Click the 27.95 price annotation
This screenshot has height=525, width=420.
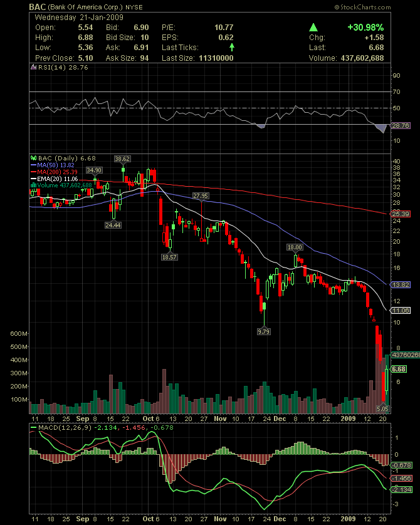(201, 196)
